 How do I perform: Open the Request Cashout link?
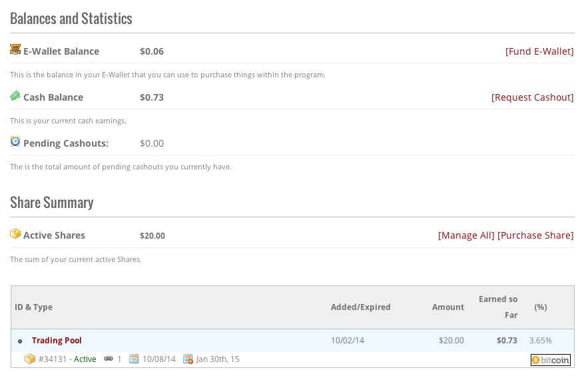pos(533,97)
